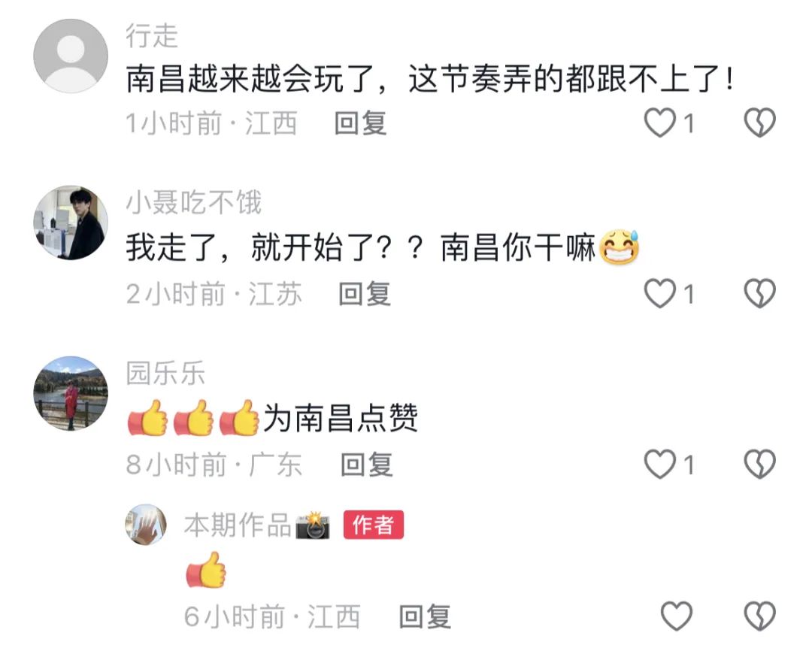Tap 回复 under 园乐乐's comment

click(367, 464)
